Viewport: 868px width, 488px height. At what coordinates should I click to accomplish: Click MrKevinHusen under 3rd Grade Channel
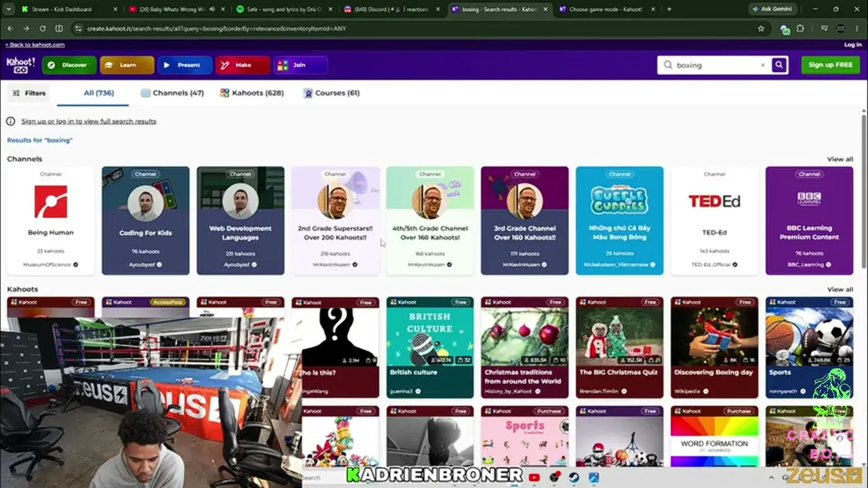pos(521,264)
